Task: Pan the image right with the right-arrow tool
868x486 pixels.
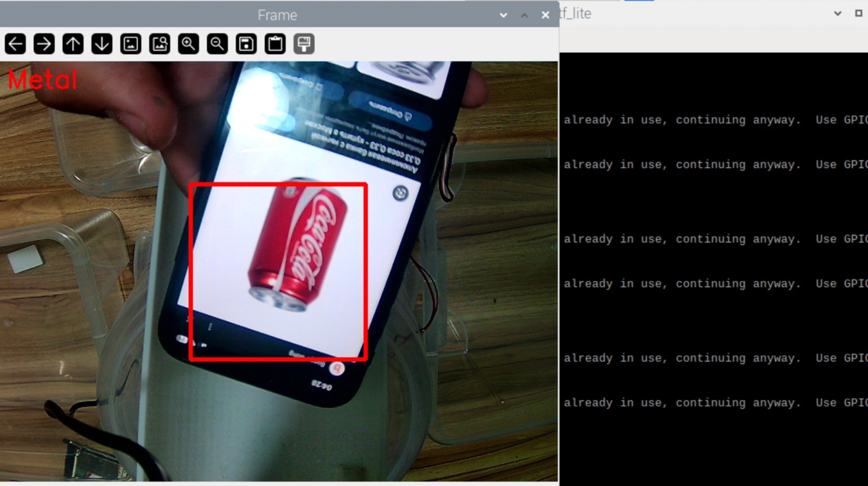Action: click(44, 44)
